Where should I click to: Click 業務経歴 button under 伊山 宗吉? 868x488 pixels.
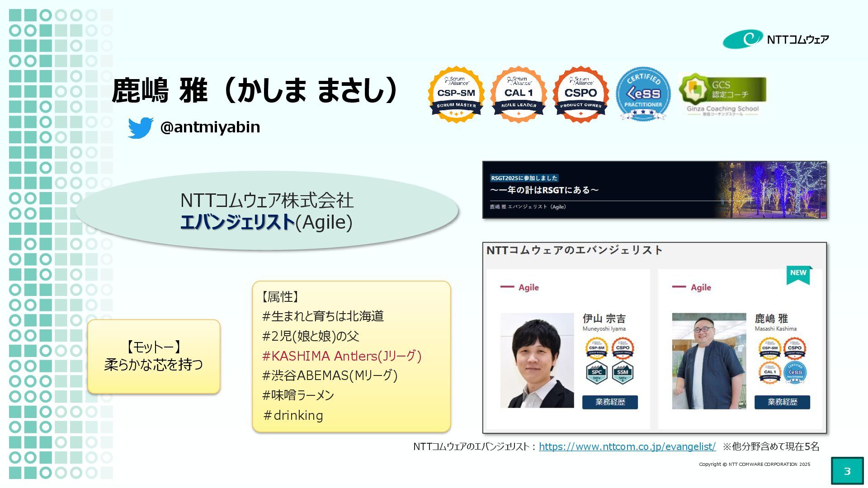click(x=610, y=402)
